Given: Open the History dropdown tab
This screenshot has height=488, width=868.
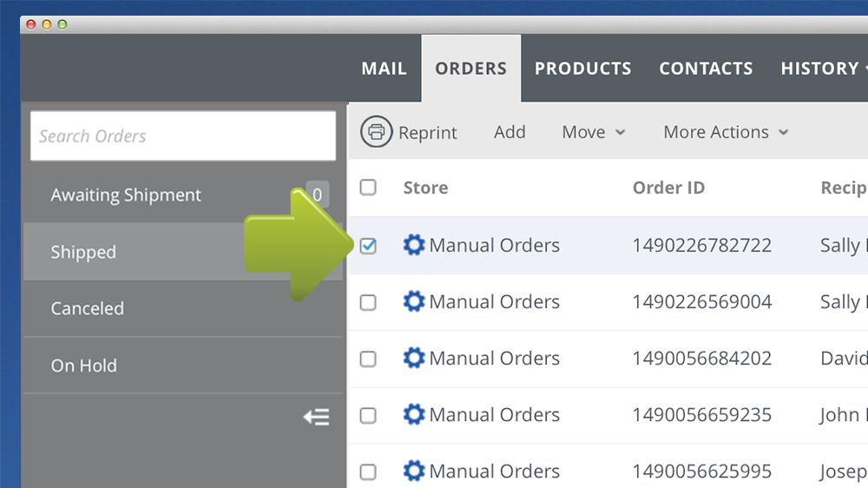Looking at the screenshot, I should point(821,69).
